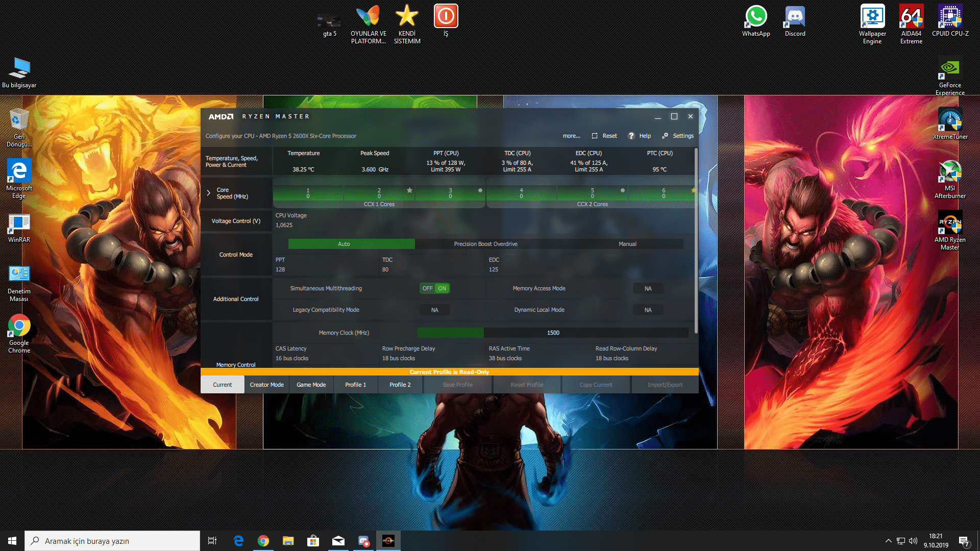
Task: Click the Windows search input field
Action: (x=112, y=541)
